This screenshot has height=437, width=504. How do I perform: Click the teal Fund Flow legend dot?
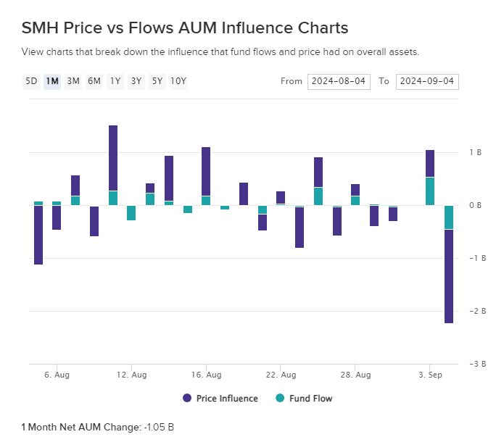pos(281,398)
